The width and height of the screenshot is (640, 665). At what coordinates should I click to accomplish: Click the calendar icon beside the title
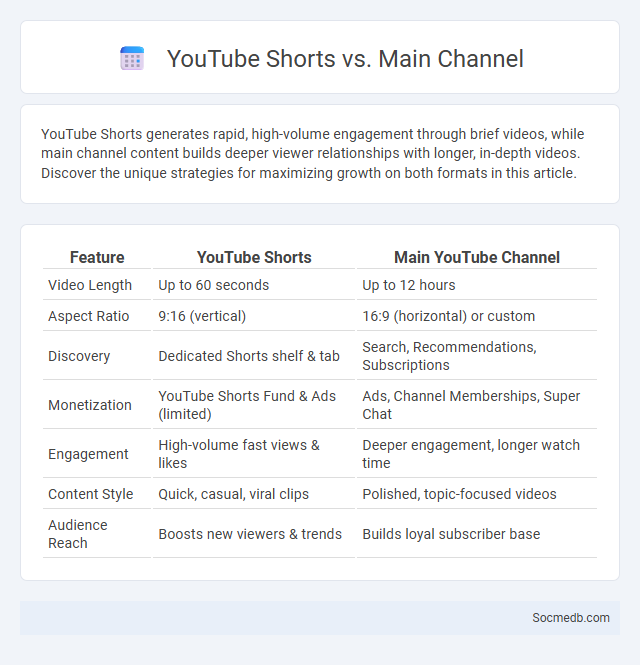[132, 58]
